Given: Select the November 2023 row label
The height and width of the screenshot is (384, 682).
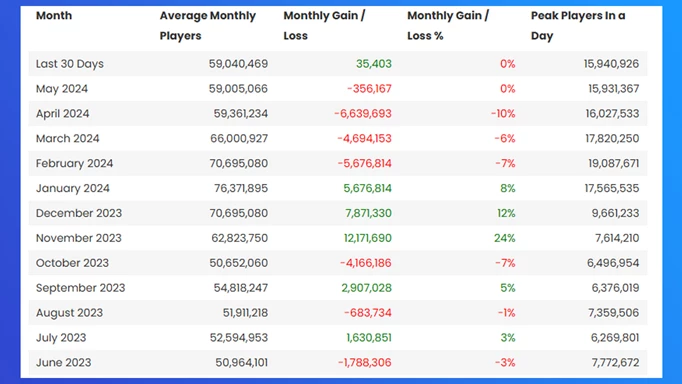Looking at the screenshot, I should point(79,238).
